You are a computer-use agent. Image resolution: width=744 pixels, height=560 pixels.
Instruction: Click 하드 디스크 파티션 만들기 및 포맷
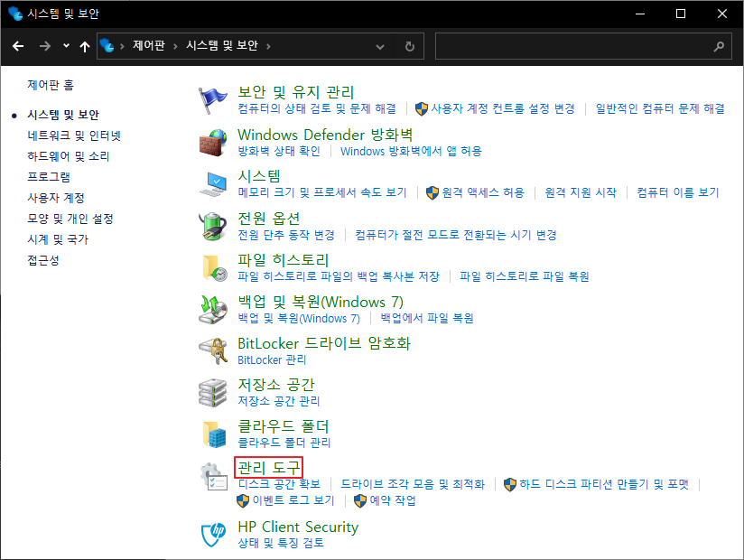pos(603,484)
